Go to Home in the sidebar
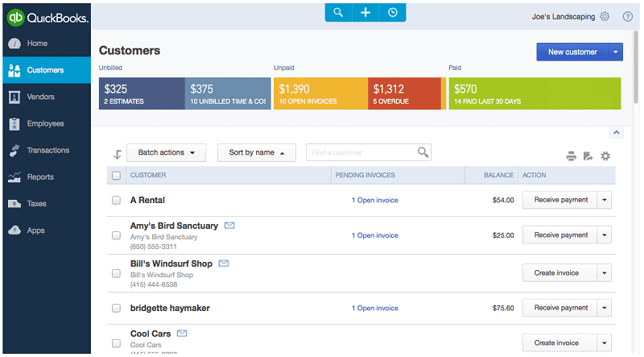The image size is (644, 357). point(47,44)
